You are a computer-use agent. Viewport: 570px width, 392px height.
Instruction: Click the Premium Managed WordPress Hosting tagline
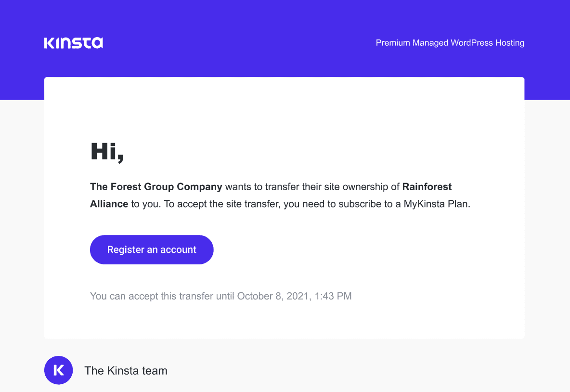coord(450,43)
